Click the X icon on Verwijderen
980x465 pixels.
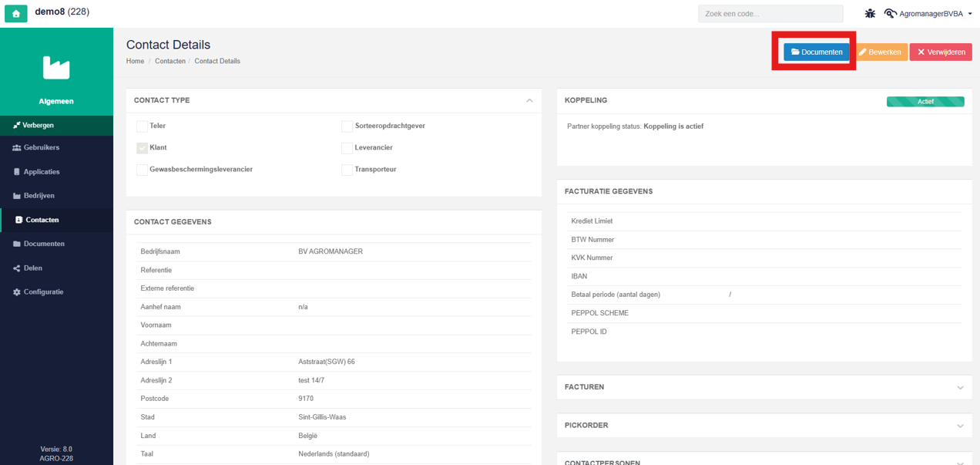pyautogui.click(x=921, y=52)
